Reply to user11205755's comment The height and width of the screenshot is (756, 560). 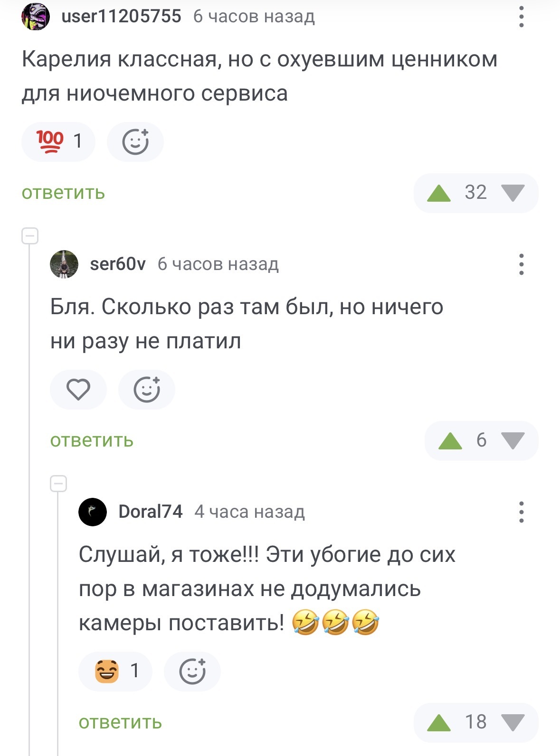[x=63, y=193]
